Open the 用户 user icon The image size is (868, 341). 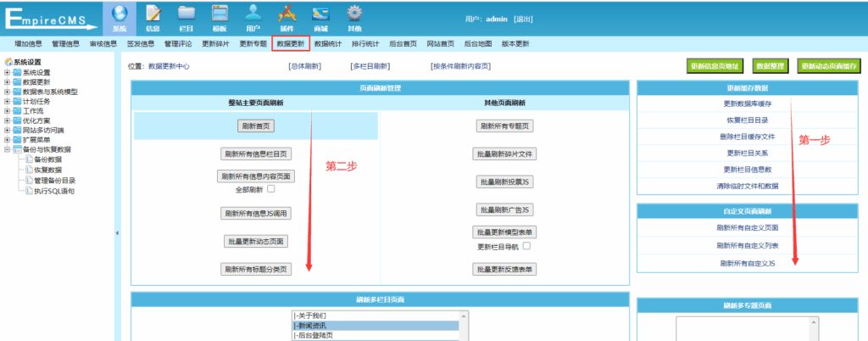pos(253,18)
